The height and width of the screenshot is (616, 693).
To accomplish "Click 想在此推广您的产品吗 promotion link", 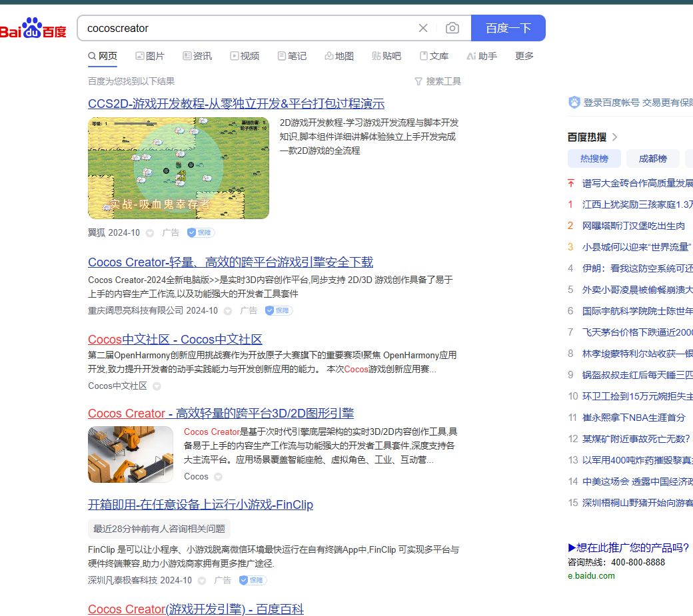I will coord(628,548).
